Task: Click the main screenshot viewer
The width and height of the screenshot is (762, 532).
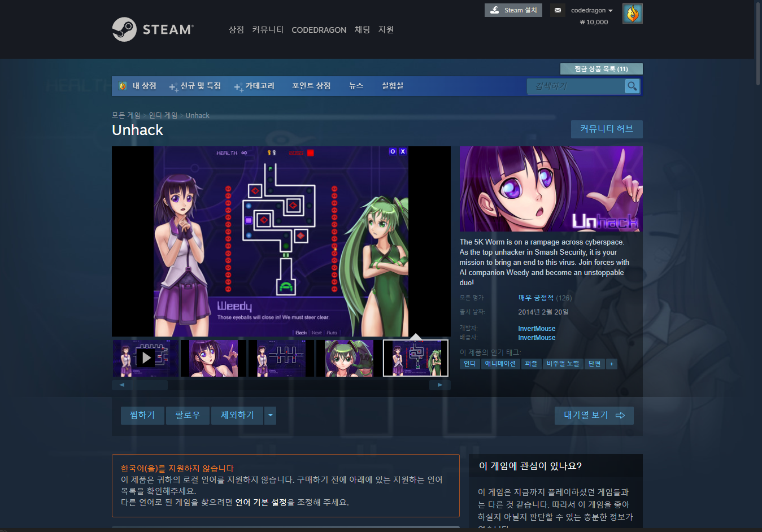Action: click(281, 242)
